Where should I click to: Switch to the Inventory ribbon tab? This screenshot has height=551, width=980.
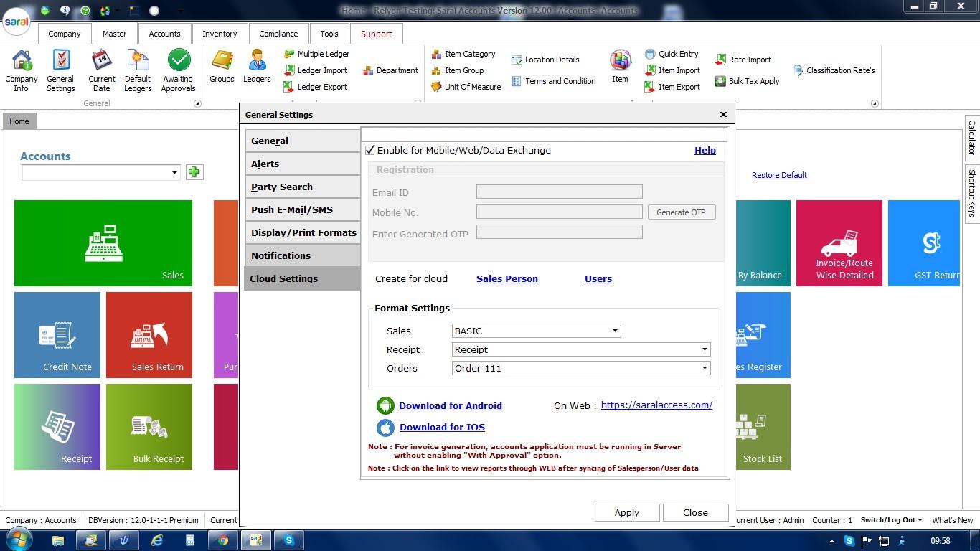pyautogui.click(x=220, y=34)
